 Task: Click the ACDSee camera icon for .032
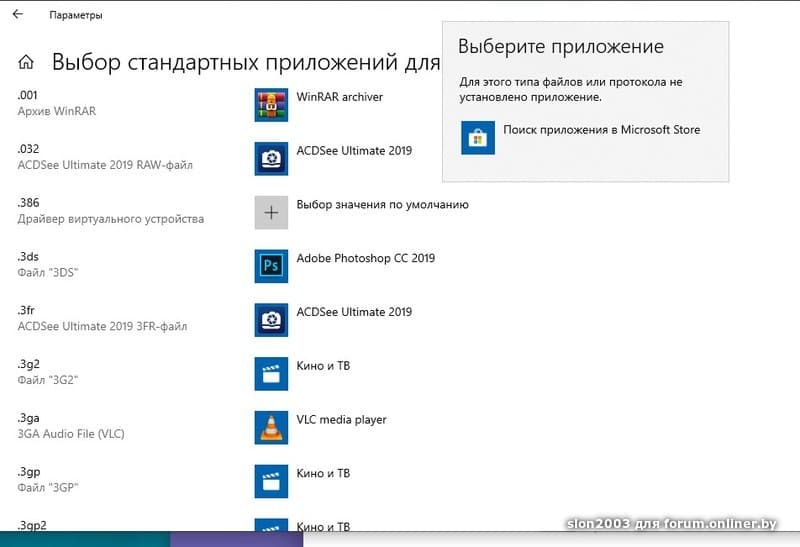tap(271, 159)
